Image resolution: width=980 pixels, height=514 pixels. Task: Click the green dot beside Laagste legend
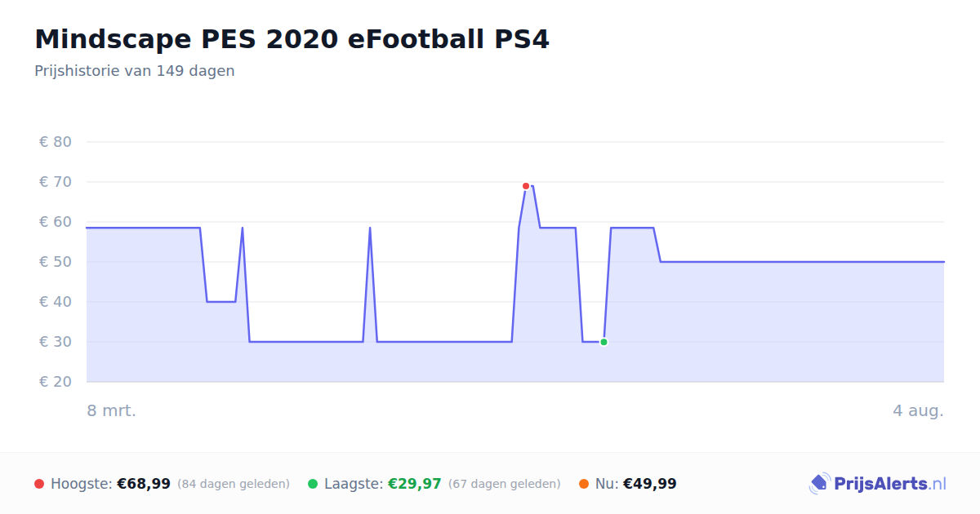point(313,484)
